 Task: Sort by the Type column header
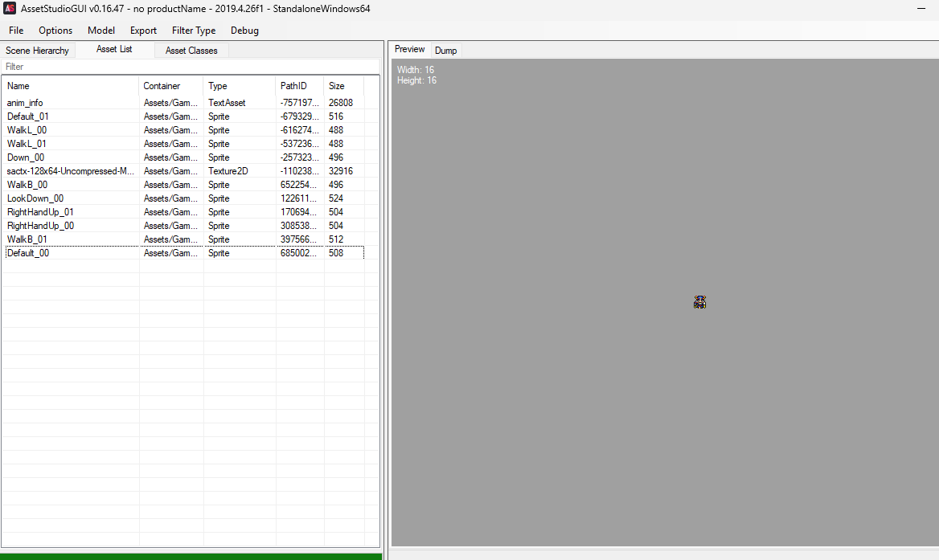pyautogui.click(x=239, y=86)
